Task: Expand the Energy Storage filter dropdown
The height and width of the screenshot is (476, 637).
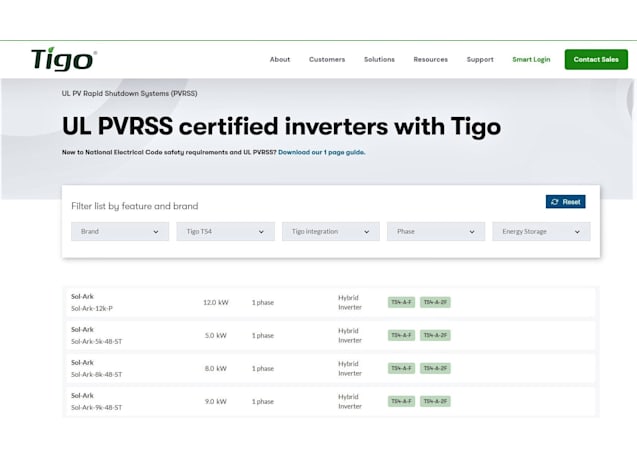Action: pyautogui.click(x=541, y=232)
